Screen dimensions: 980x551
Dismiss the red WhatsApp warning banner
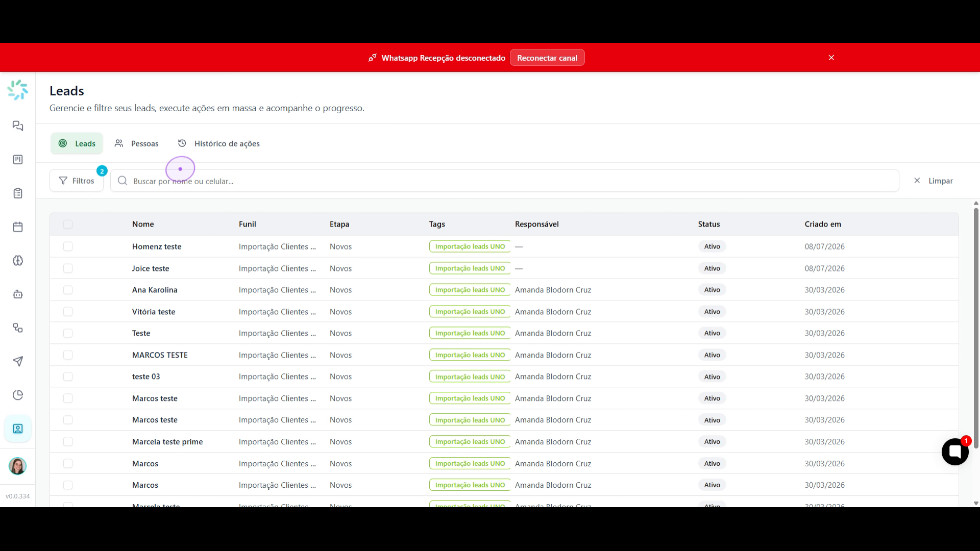[x=831, y=58]
